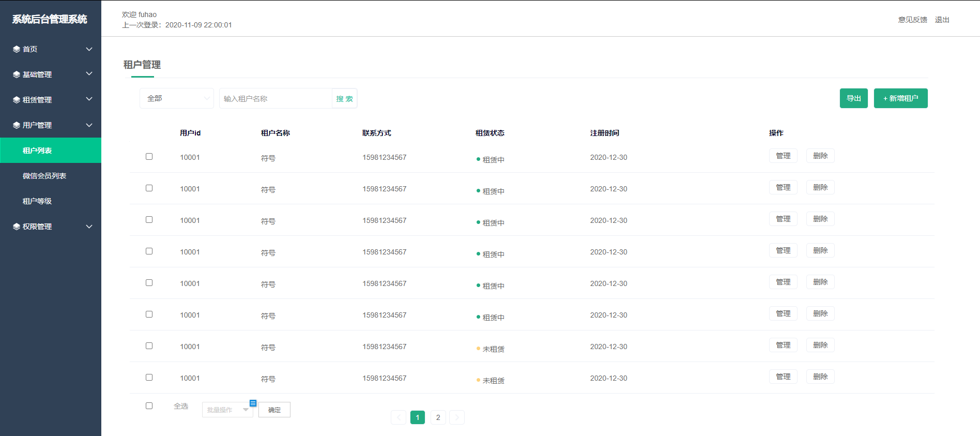Click the layers icon beside 首页

pyautogui.click(x=17, y=49)
